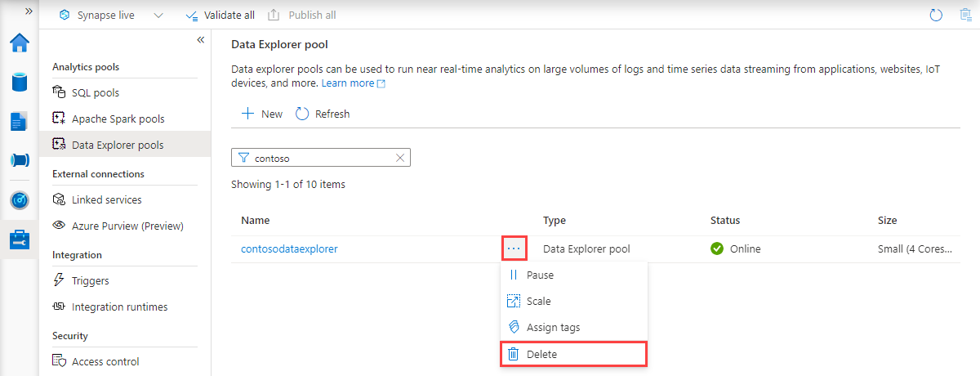The width and height of the screenshot is (980, 376).
Task: Click the filter by name field
Action: [x=323, y=158]
